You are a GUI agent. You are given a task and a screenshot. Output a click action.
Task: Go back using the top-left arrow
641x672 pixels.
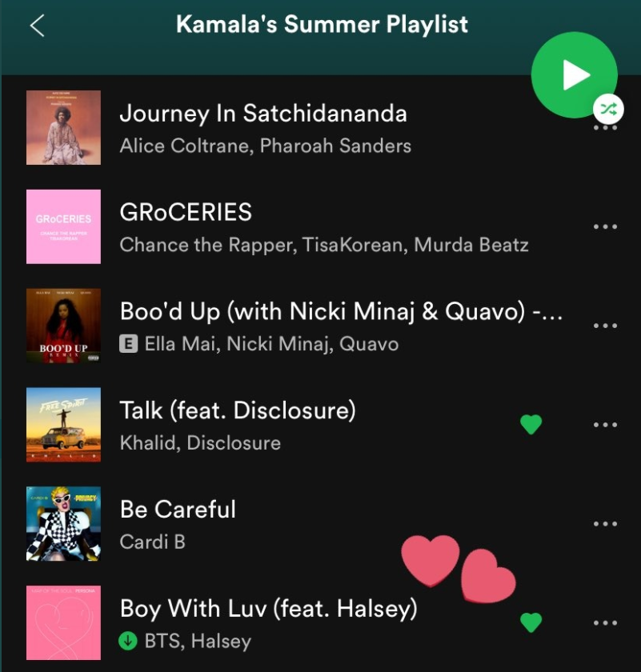[x=38, y=26]
